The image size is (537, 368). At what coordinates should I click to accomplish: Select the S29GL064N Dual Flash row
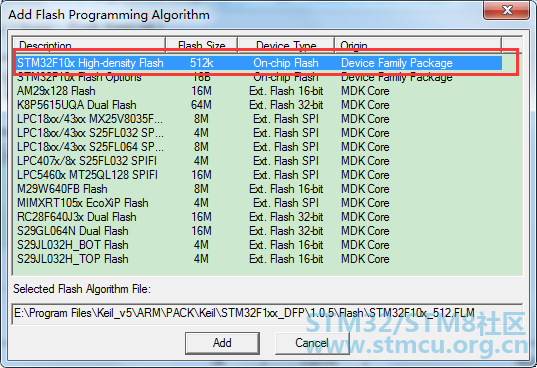click(x=259, y=231)
